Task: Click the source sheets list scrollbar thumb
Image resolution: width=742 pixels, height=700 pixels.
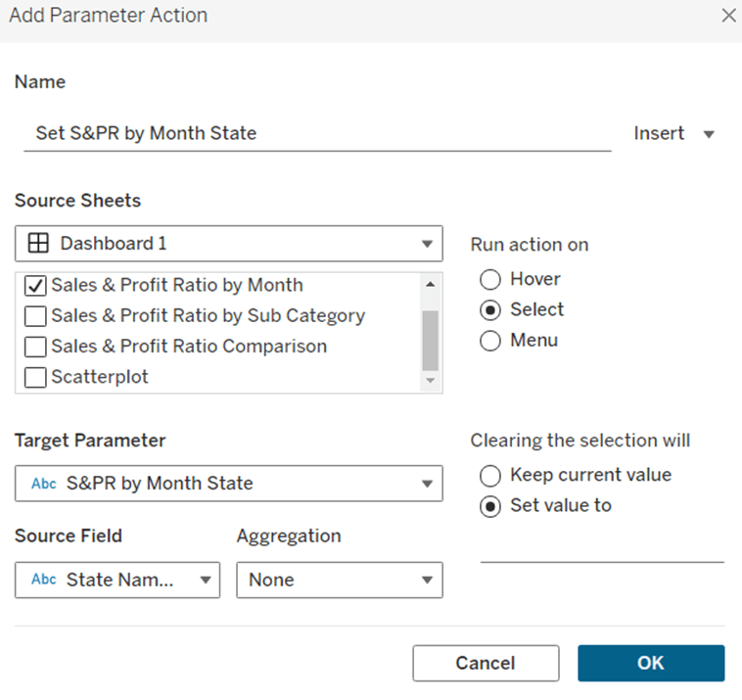Action: (430, 339)
